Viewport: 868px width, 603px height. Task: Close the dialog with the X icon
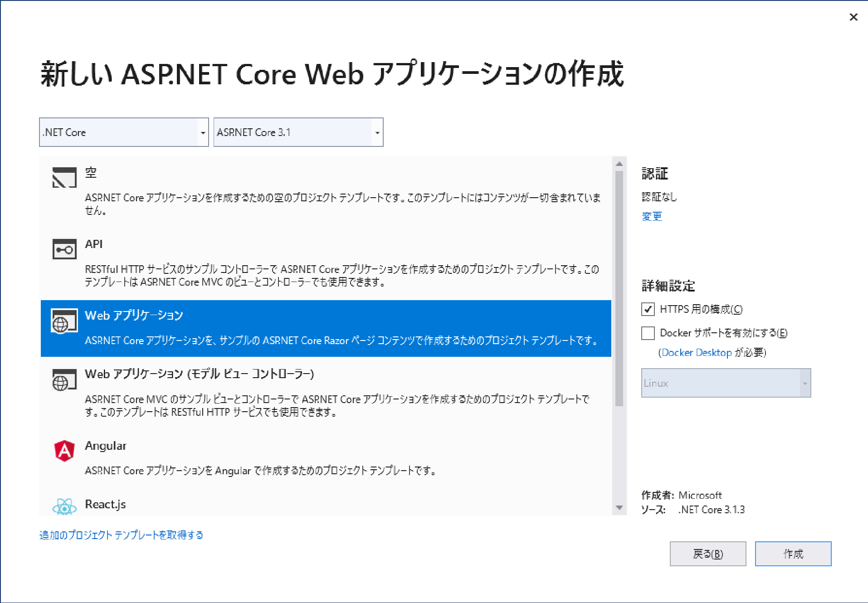tap(853, 17)
